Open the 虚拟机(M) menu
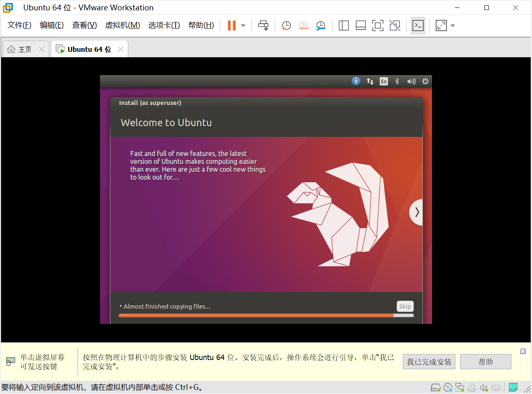Screen dimensions: 532x394 click(123, 25)
